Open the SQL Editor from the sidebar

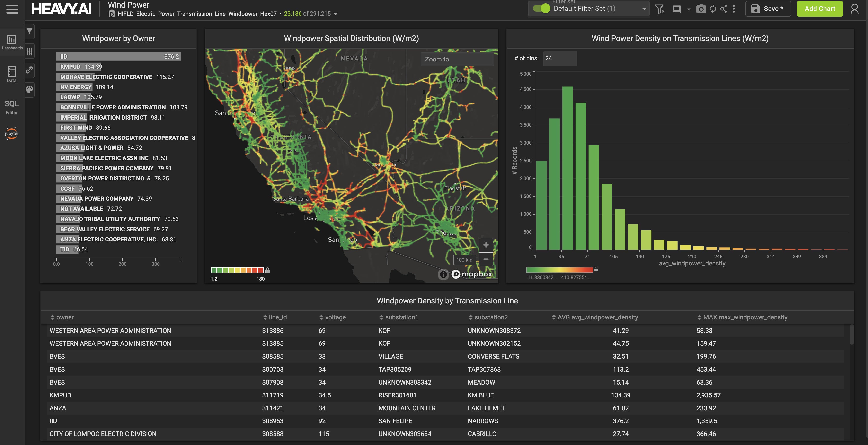(12, 107)
